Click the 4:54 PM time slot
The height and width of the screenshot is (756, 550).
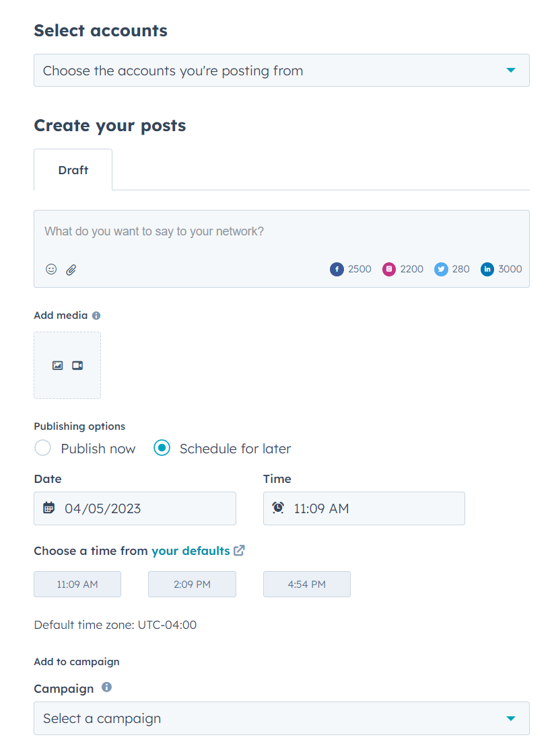click(306, 584)
